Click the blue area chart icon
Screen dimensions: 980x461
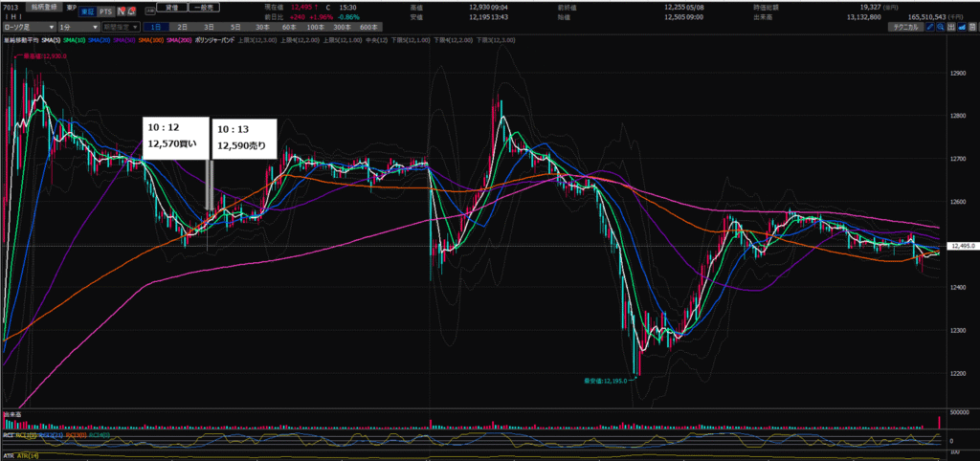coord(962,28)
